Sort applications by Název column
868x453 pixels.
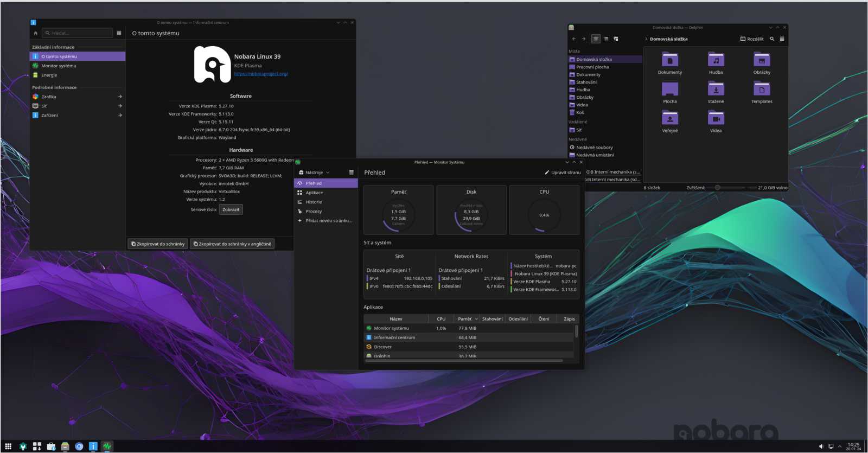coord(396,319)
